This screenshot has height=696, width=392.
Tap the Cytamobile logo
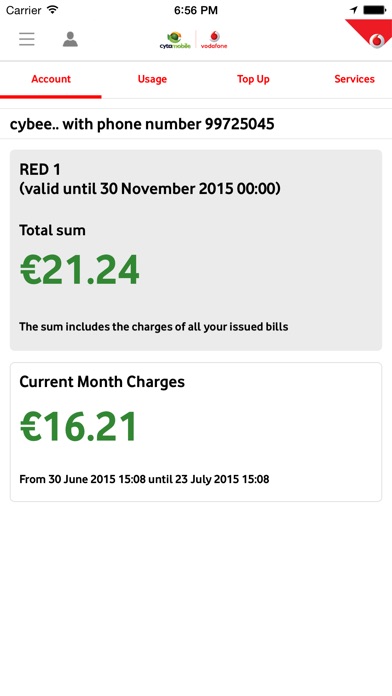coord(175,40)
